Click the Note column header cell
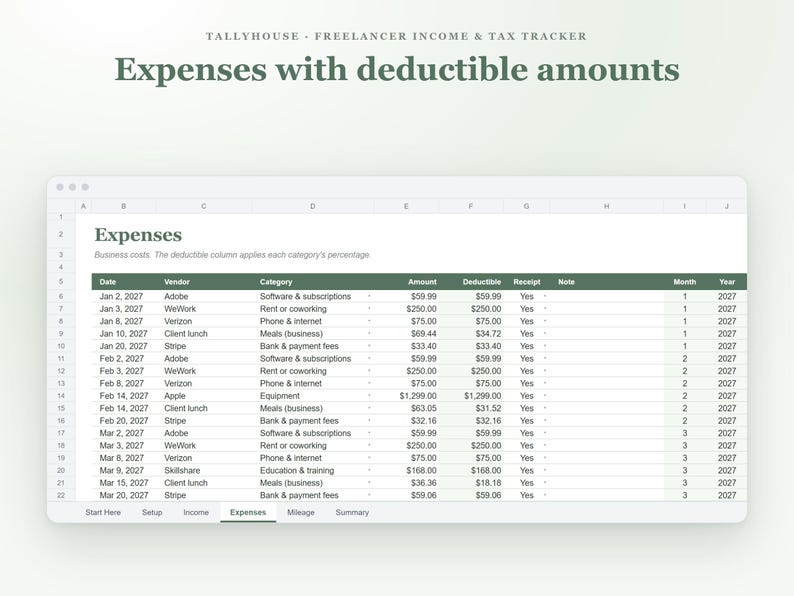The image size is (794, 596). click(x=607, y=282)
